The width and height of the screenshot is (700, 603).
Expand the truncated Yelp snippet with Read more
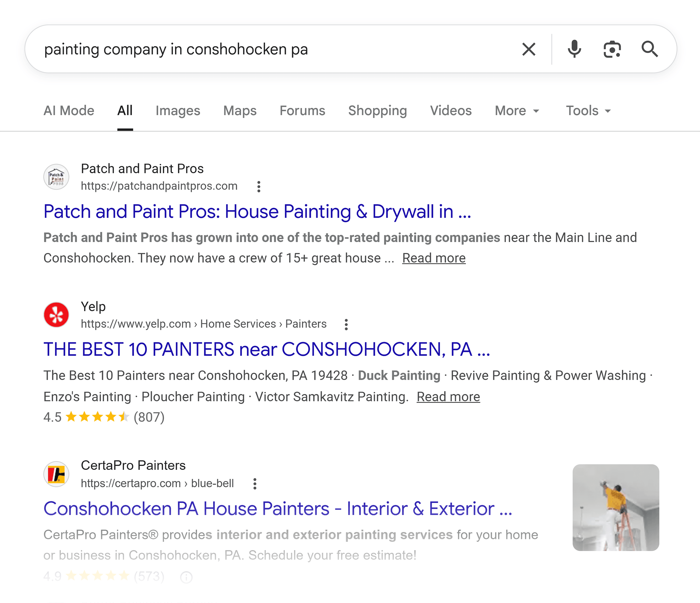point(448,396)
